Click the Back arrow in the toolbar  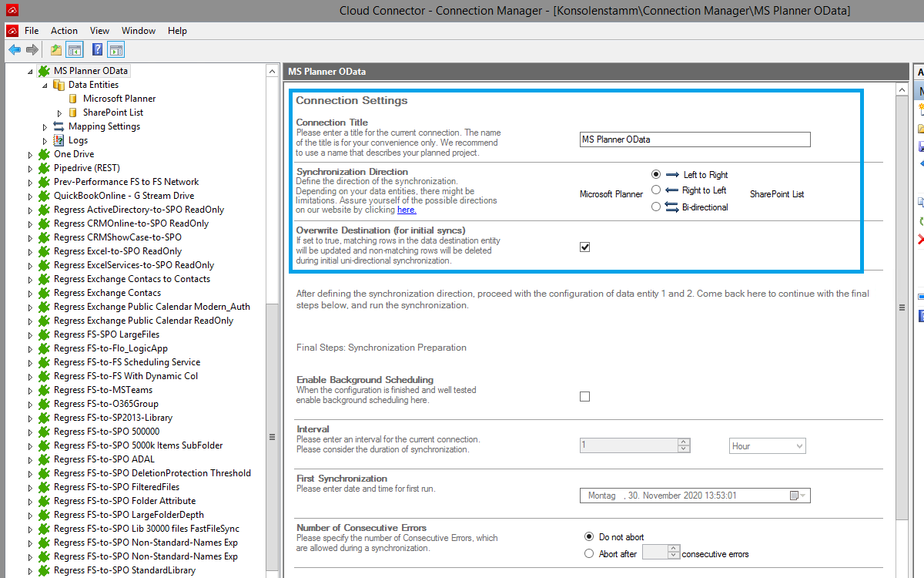15,50
